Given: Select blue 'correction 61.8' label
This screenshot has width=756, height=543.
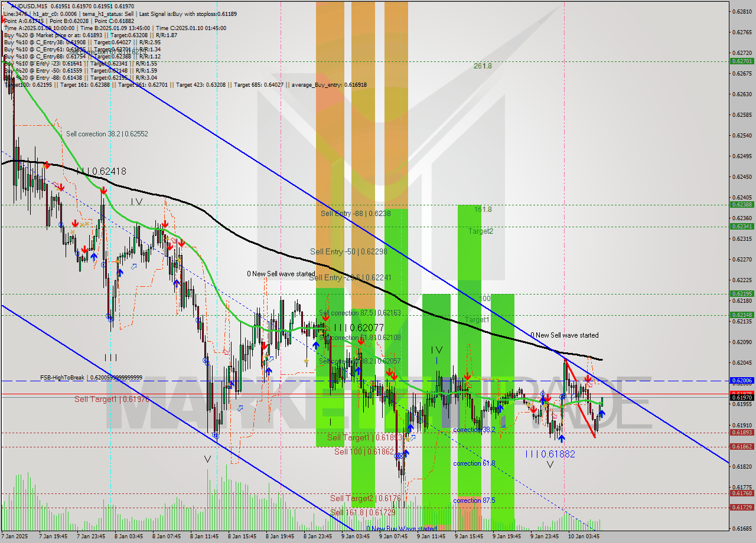Looking at the screenshot, I should 474,463.
